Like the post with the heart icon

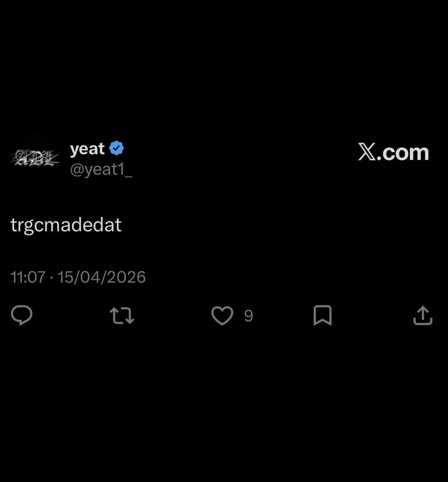pyautogui.click(x=222, y=316)
